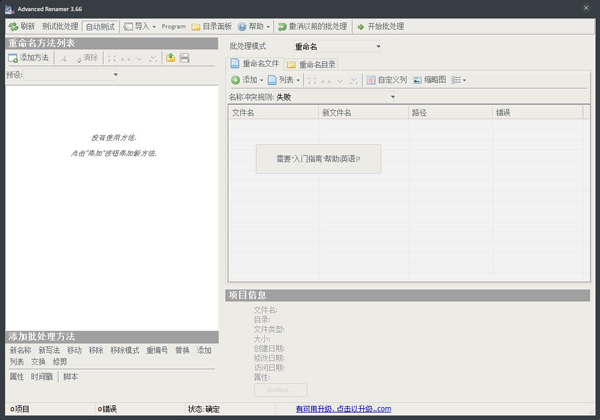Add the 交换 swap method
This screenshot has height=420, width=600.
(x=38, y=361)
